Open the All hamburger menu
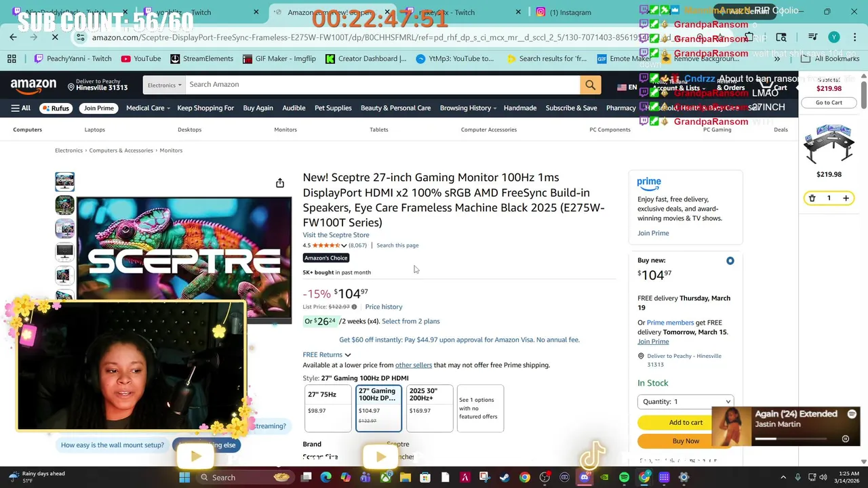The height and width of the screenshot is (488, 868). click(x=20, y=108)
